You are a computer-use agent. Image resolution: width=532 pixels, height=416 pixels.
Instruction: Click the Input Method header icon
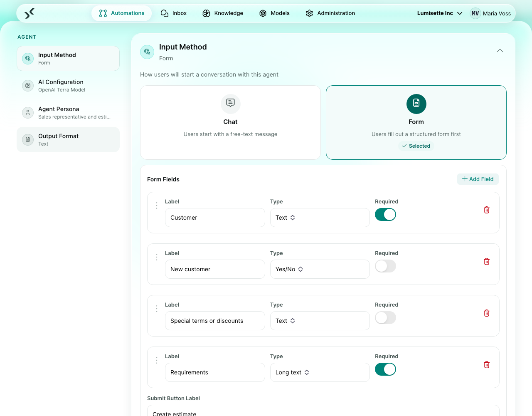click(147, 52)
